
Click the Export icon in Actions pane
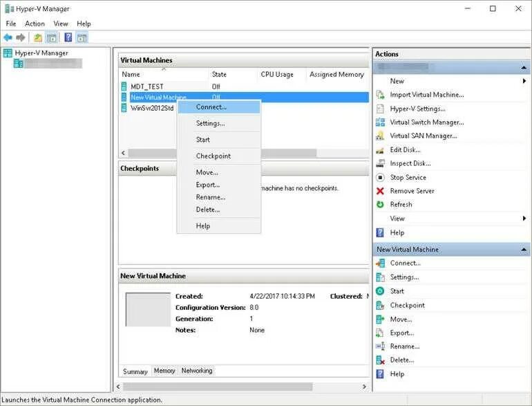(x=380, y=333)
